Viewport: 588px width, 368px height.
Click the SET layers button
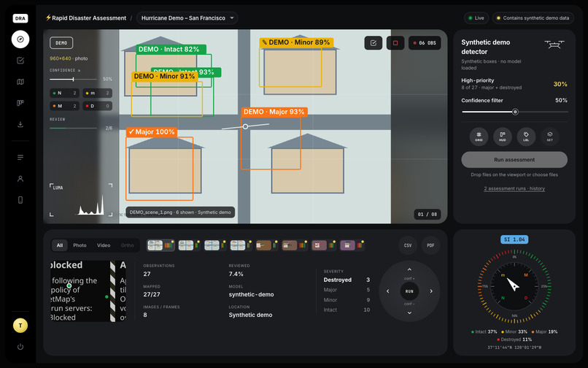click(x=550, y=137)
